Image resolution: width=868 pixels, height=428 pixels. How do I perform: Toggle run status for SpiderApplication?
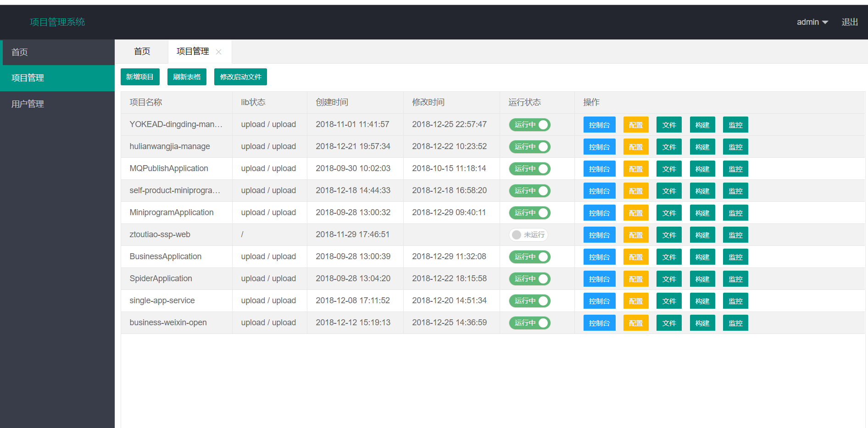[530, 279]
